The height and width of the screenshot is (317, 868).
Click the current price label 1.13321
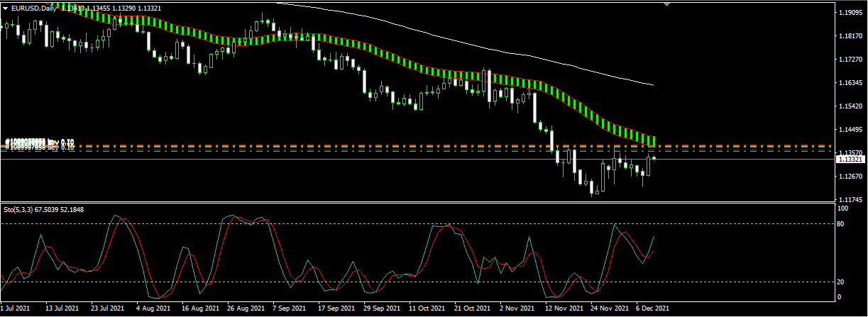click(850, 160)
